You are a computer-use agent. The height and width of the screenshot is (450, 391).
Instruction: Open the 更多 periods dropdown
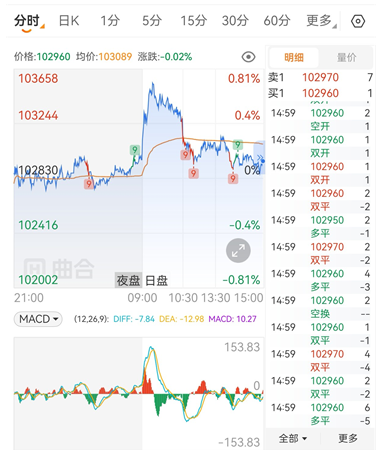(320, 21)
